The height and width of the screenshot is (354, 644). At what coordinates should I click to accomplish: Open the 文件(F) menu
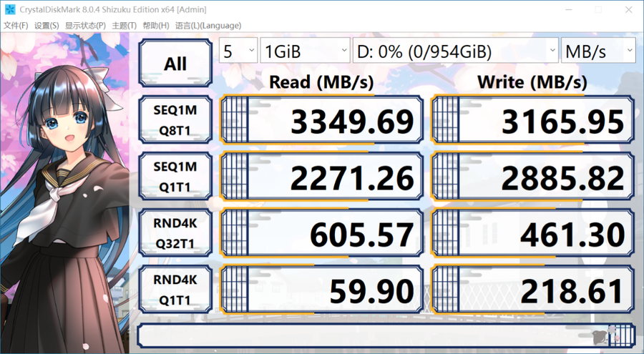click(x=16, y=26)
